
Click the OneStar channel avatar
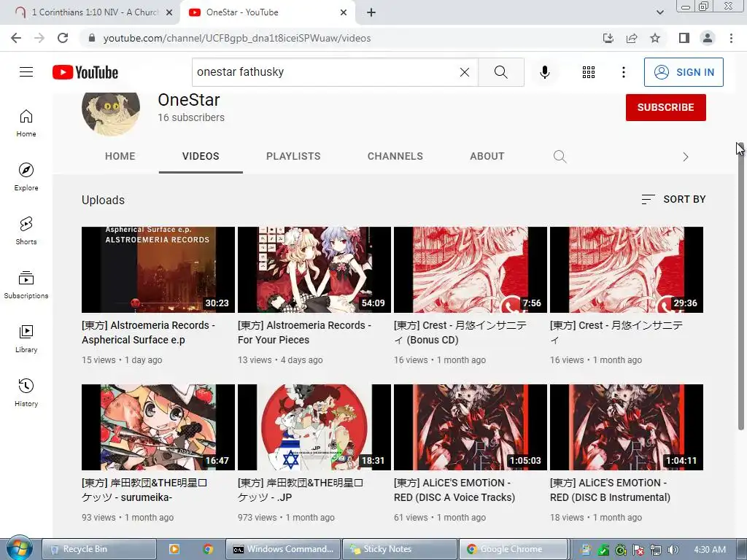(x=111, y=112)
